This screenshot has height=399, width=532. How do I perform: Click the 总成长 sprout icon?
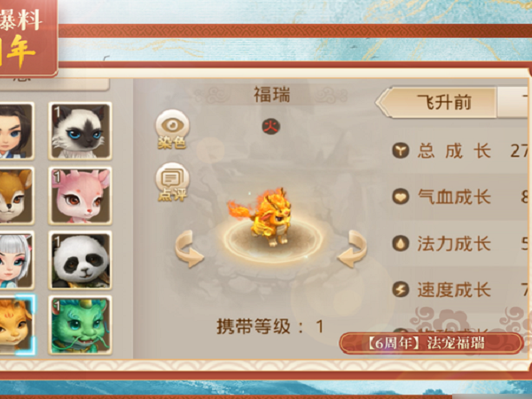tap(401, 151)
